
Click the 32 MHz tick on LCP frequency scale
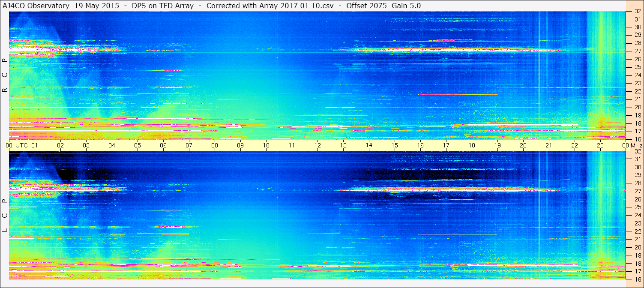[638, 151]
